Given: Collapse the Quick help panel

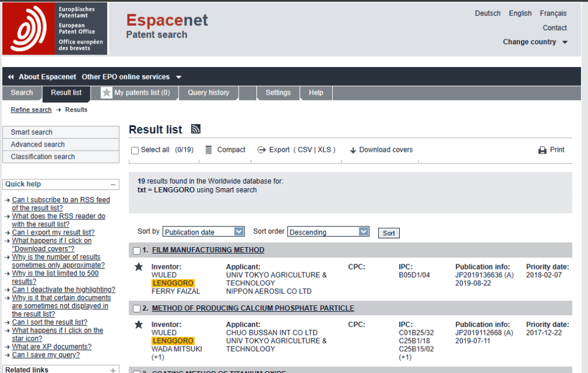Looking at the screenshot, I should pyautogui.click(x=113, y=184).
